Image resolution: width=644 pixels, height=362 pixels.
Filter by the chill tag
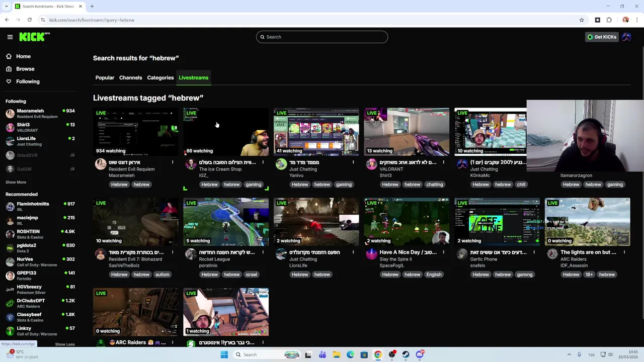click(x=521, y=185)
